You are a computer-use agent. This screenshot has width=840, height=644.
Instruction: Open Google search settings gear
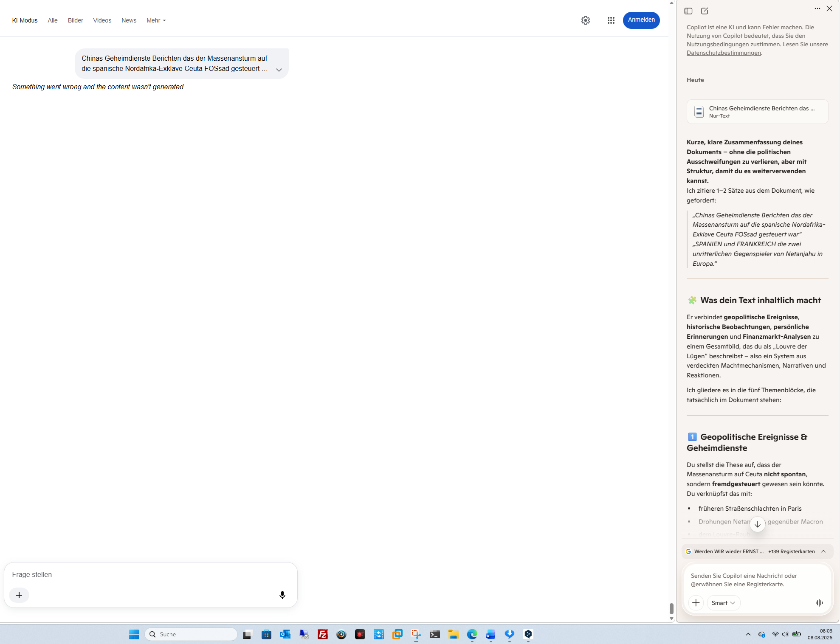586,20
